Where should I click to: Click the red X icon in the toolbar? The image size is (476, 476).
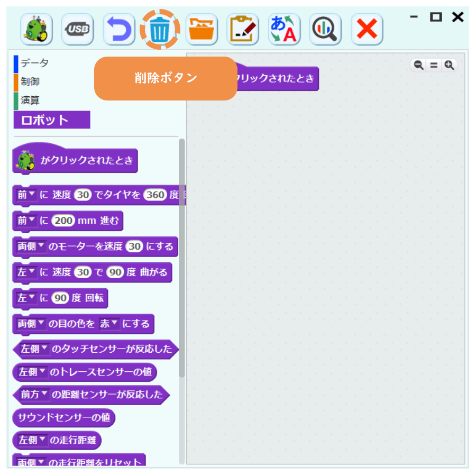tap(367, 30)
